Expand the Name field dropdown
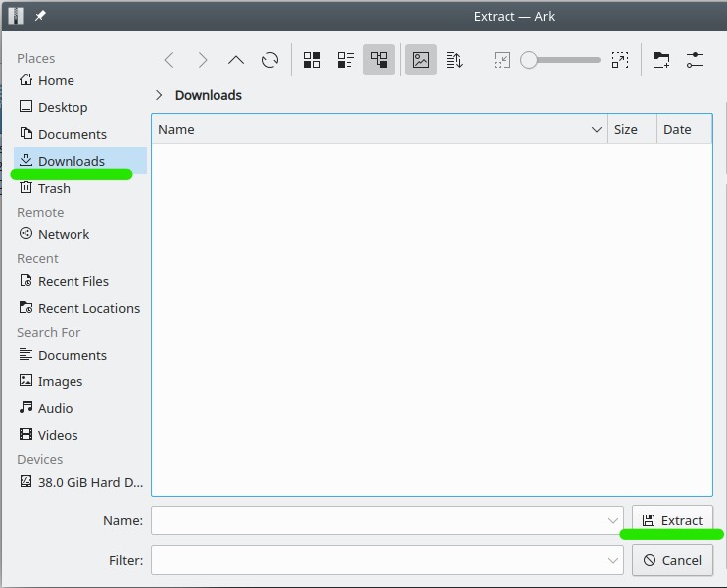The width and height of the screenshot is (727, 588). pyautogui.click(x=613, y=520)
